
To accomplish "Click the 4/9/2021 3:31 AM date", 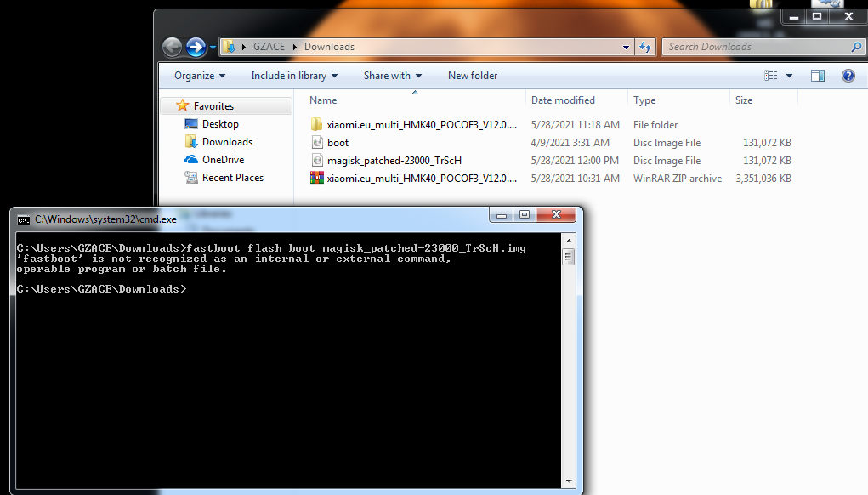I will tap(570, 143).
